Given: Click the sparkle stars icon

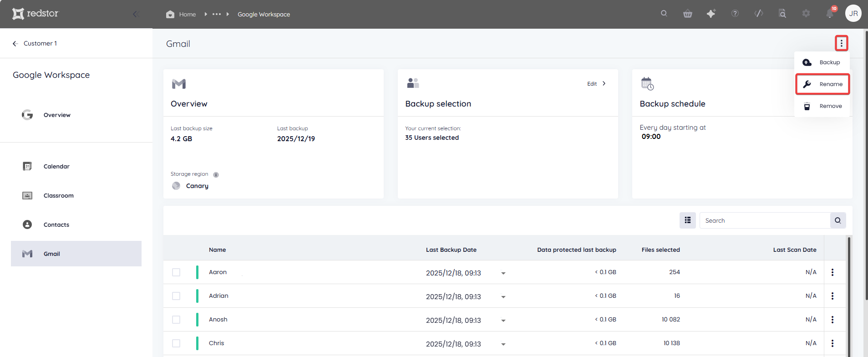Looking at the screenshot, I should (711, 14).
